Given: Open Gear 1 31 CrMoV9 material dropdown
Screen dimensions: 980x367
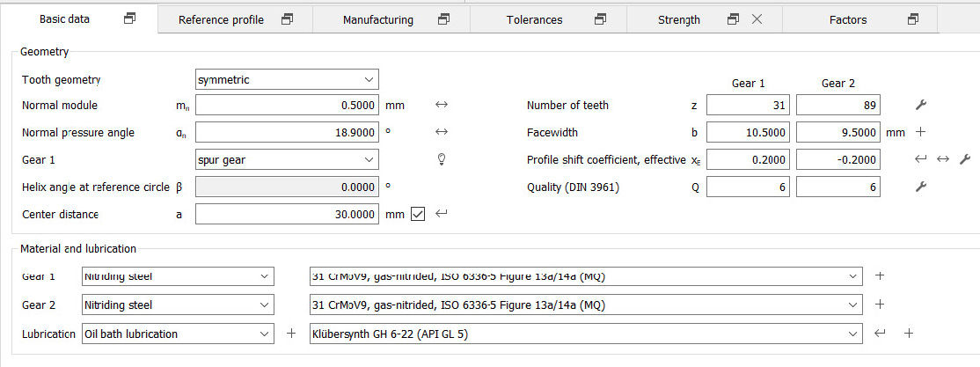Looking at the screenshot, I should tap(586, 275).
